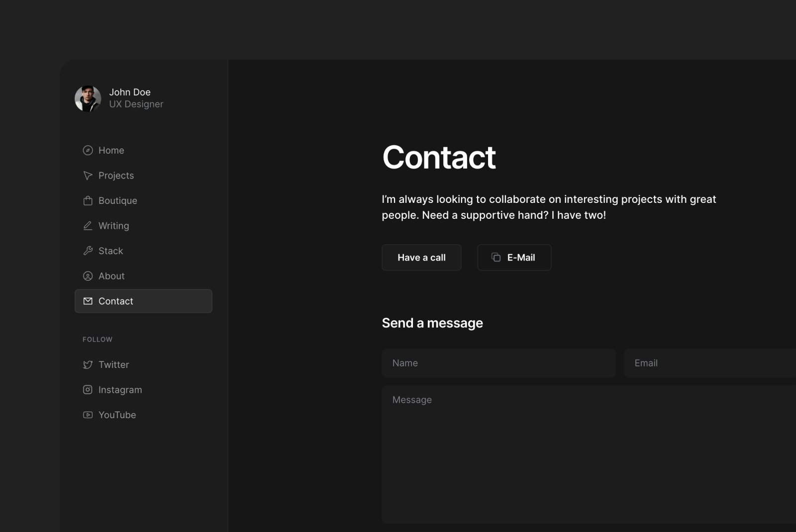Open the Writing section label
Screen dimensions: 796x532
coord(114,226)
